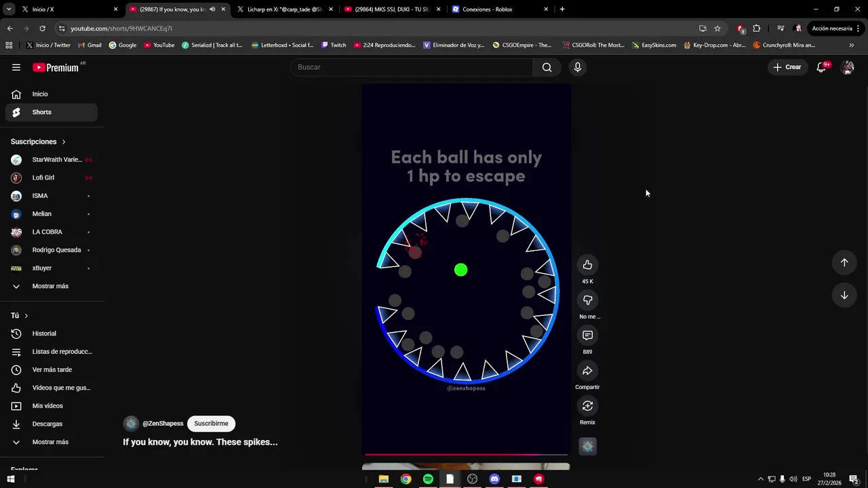This screenshot has height=488, width=868.
Task: Expand Mostrar más below Descargas
Action: (50, 442)
